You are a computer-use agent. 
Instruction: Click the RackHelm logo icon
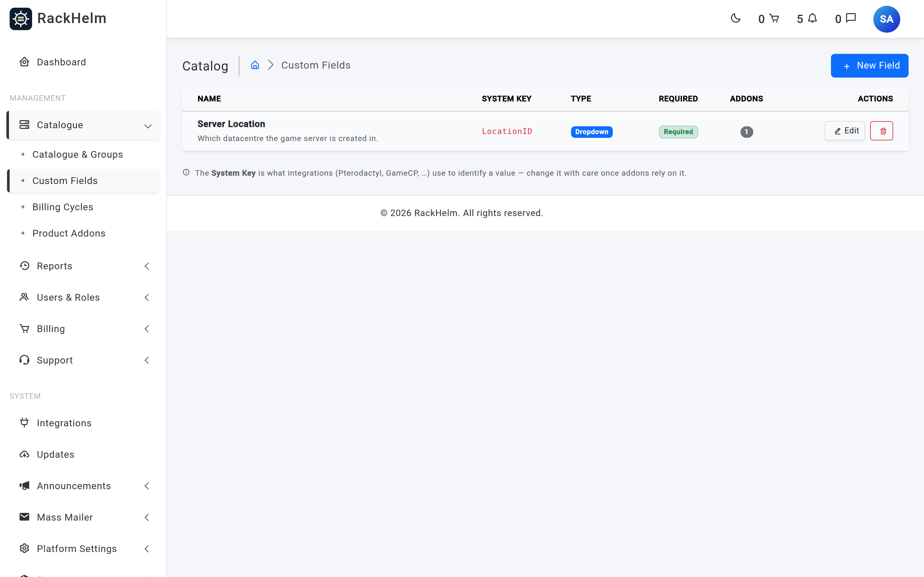[x=21, y=19]
